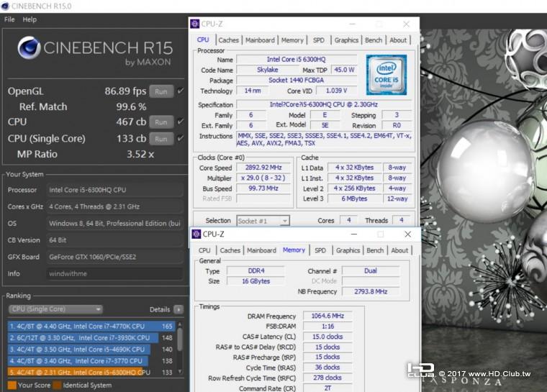Click the Cinebench title bar app icon
547x392 pixels.
6,6
